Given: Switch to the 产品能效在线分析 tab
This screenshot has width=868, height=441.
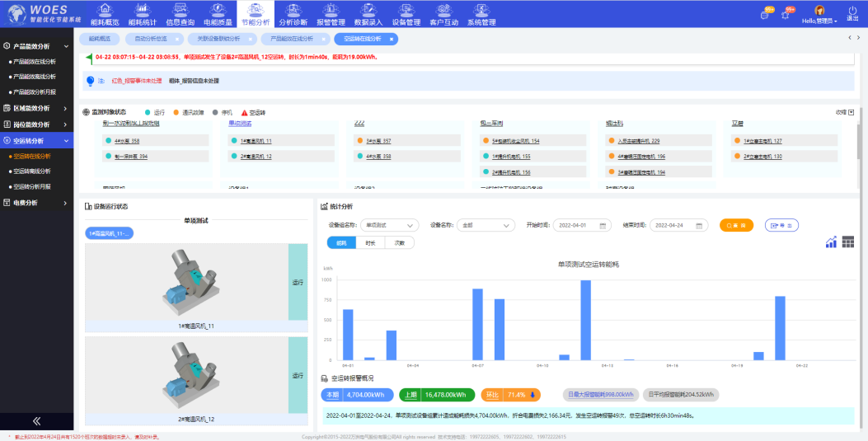Looking at the screenshot, I should tap(287, 39).
